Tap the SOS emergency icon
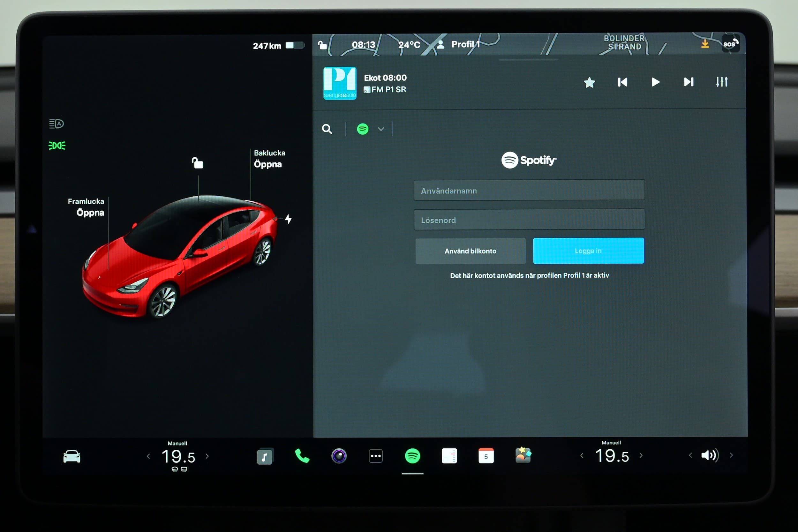Viewport: 798px width, 532px height. point(730,44)
